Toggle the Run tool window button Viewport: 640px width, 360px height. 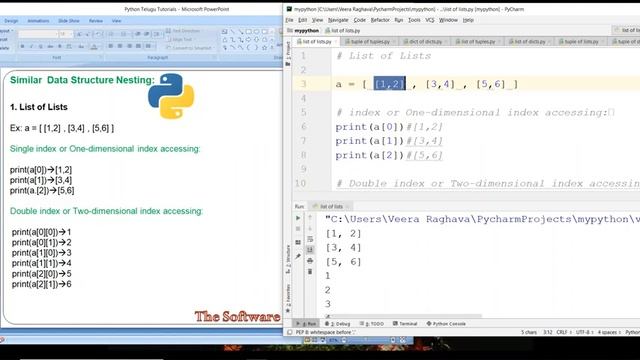(307, 324)
